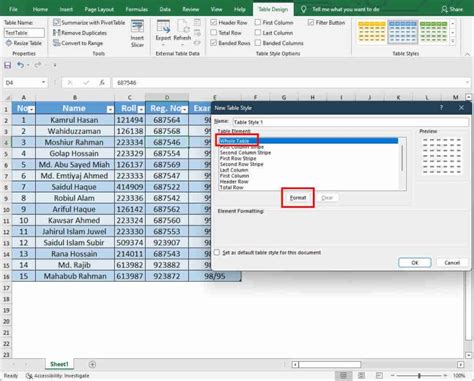Toggle the Banded Rows checkbox

coord(214,43)
